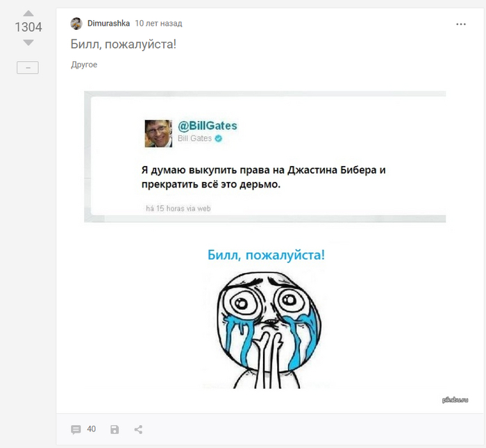Save the post with the floppy disk icon
Screen dimensions: 486x448
[x=115, y=429]
